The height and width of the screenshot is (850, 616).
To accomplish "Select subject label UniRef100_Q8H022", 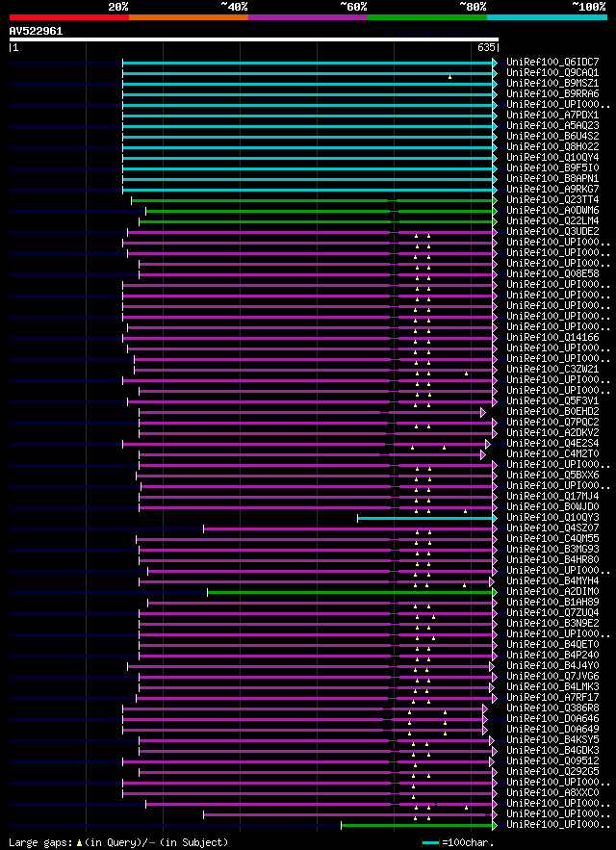I will [x=552, y=147].
